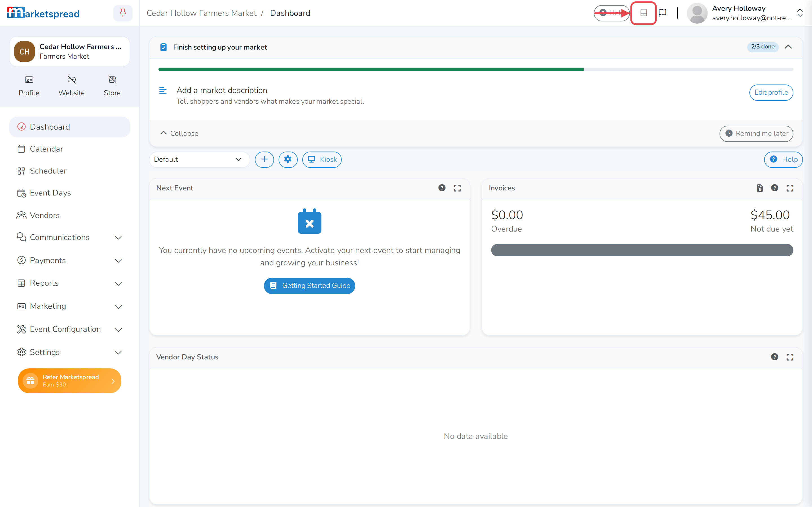Image resolution: width=812 pixels, height=507 pixels.
Task: Click the Edit profile button
Action: [x=771, y=93]
